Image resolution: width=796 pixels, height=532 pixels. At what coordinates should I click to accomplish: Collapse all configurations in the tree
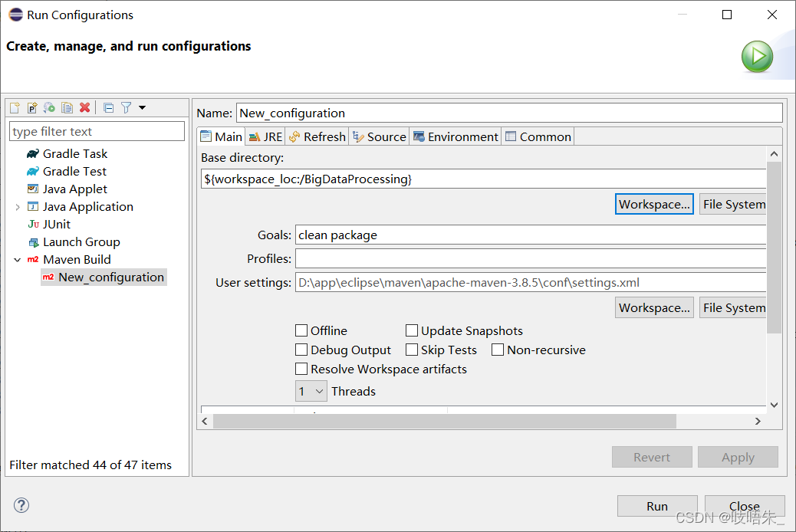pyautogui.click(x=109, y=107)
